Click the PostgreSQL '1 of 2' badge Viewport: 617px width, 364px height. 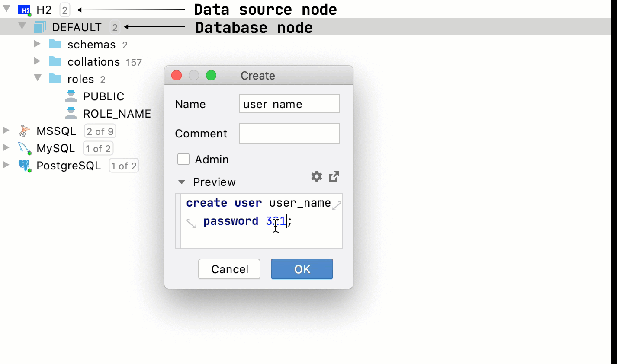(x=124, y=166)
